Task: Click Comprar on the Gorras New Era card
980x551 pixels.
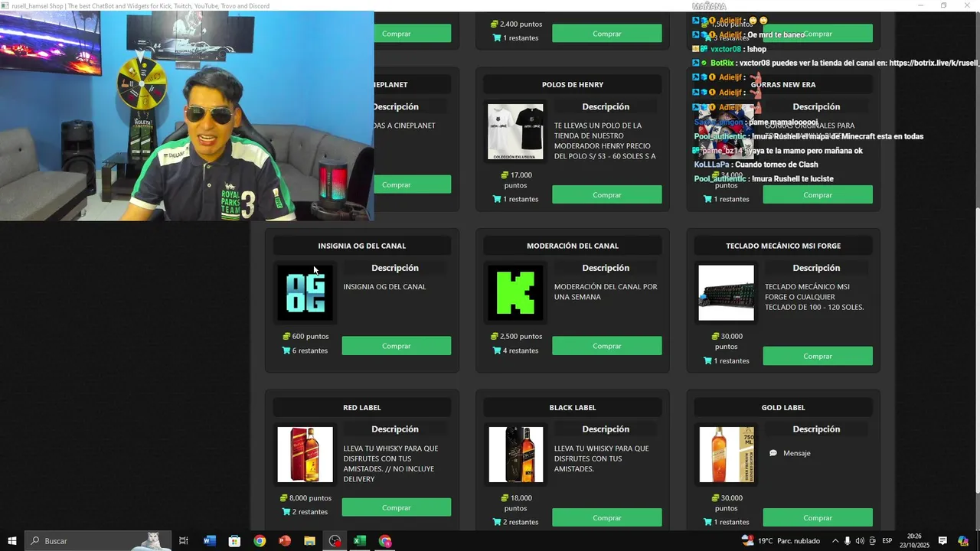Action: (818, 194)
